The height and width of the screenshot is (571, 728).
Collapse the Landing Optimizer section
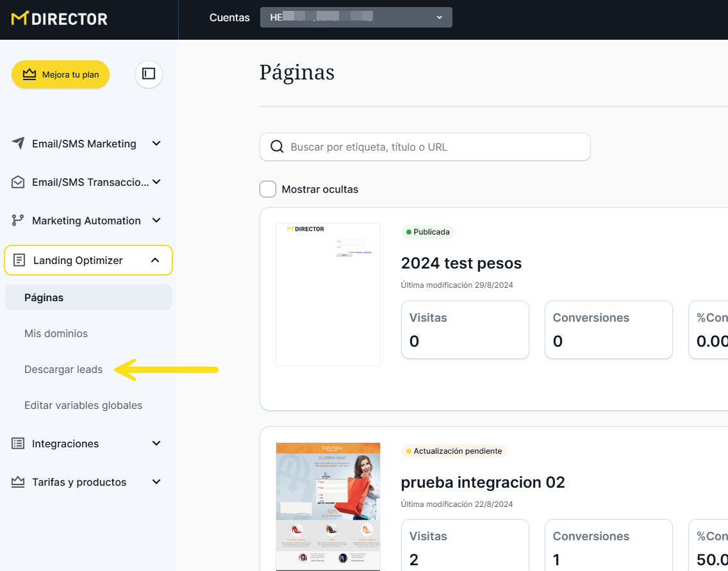[x=155, y=260]
